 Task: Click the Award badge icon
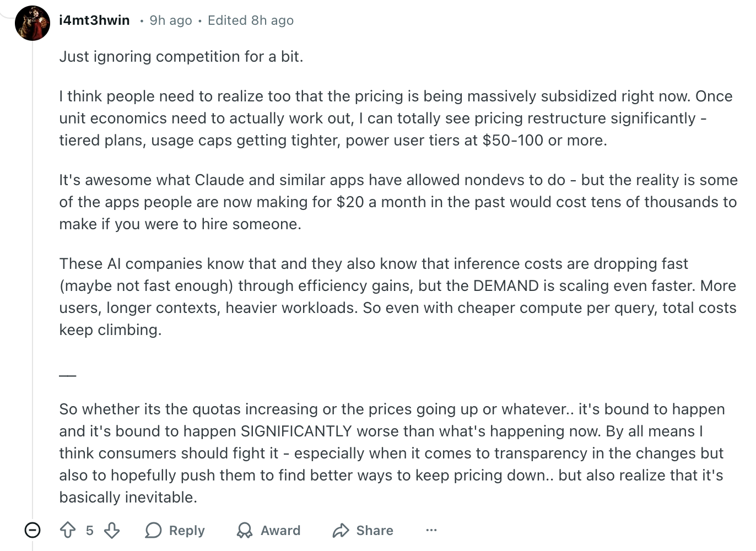click(x=244, y=530)
